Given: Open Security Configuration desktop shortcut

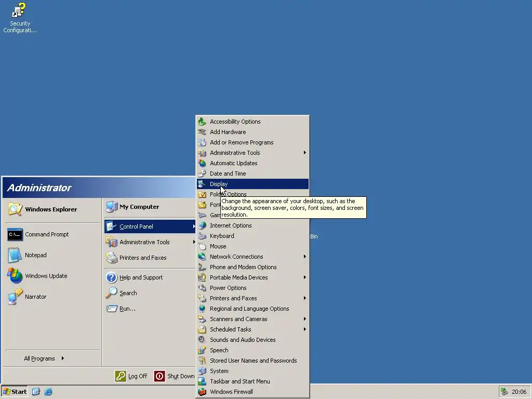Looking at the screenshot, I should coord(20,18).
